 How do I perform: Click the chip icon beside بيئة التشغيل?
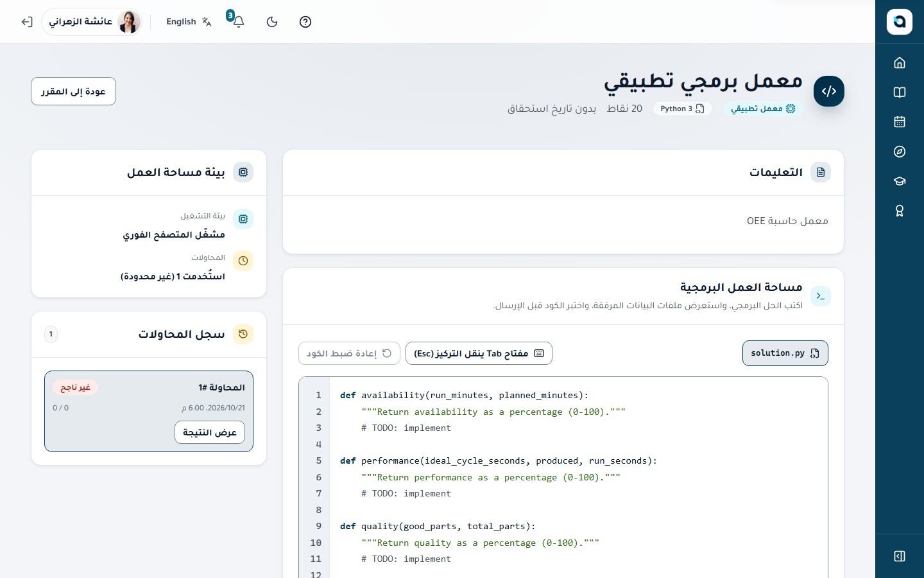pyautogui.click(x=243, y=219)
